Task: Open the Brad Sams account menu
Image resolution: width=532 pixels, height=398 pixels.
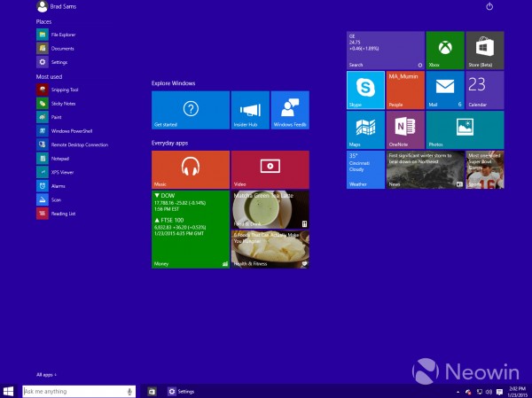Action: 55,8
